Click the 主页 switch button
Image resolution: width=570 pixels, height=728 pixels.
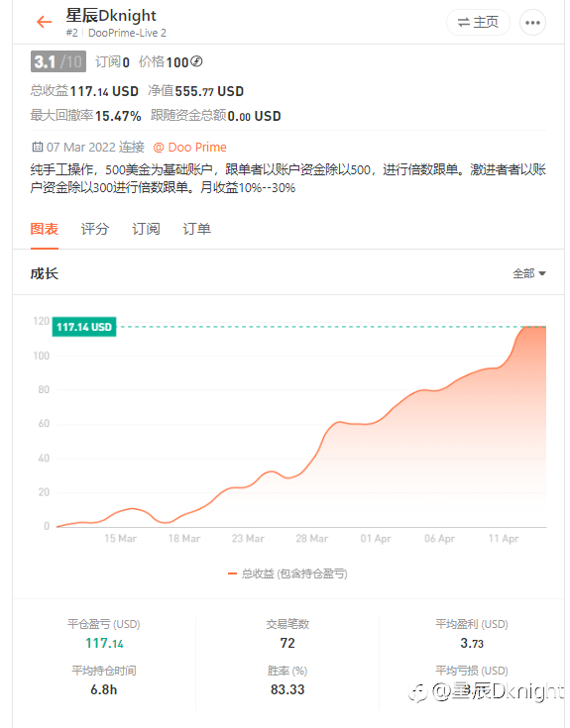pos(478,22)
